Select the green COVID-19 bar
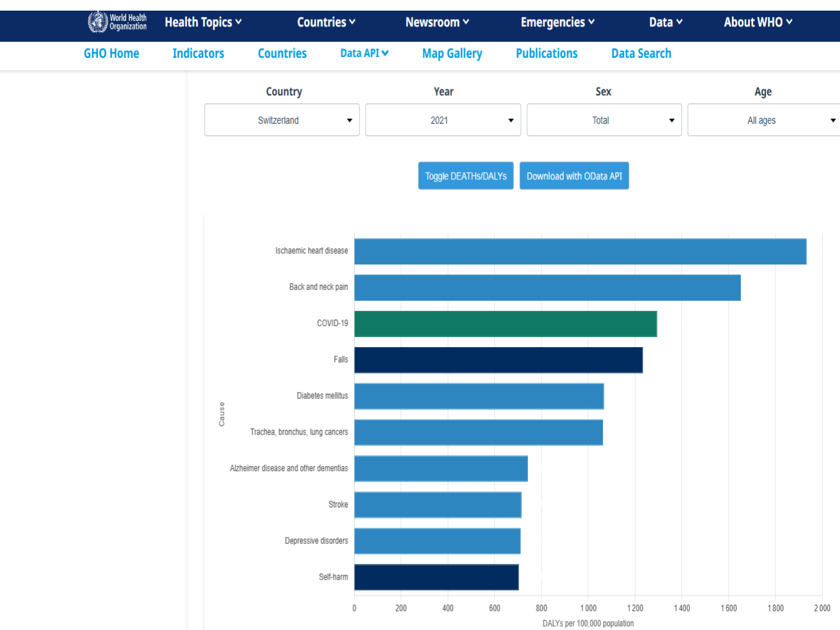The width and height of the screenshot is (840, 630). click(505, 324)
